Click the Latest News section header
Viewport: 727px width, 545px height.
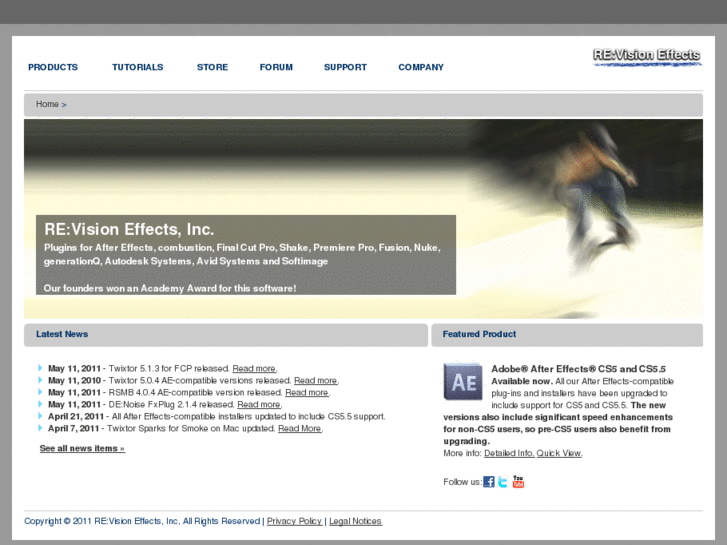click(226, 334)
